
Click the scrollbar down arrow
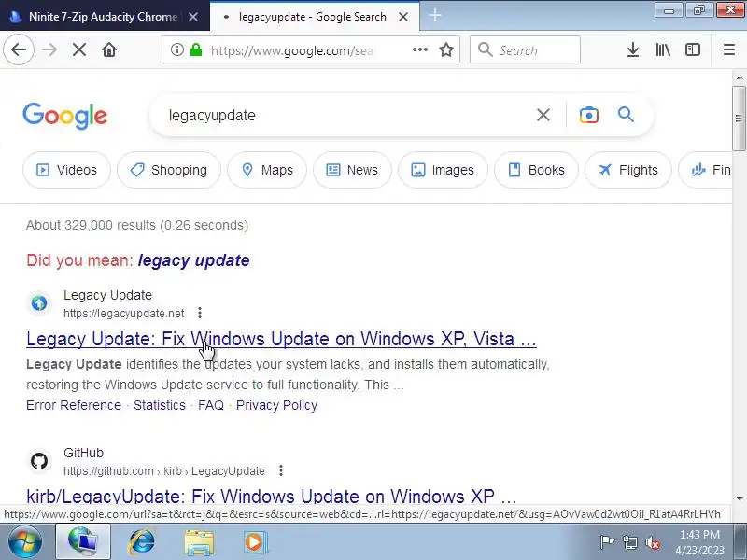click(x=739, y=498)
